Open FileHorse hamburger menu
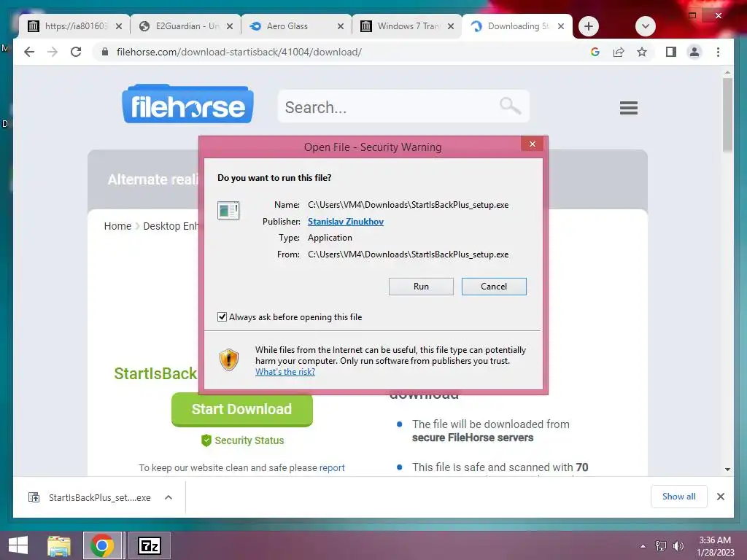 [628, 108]
